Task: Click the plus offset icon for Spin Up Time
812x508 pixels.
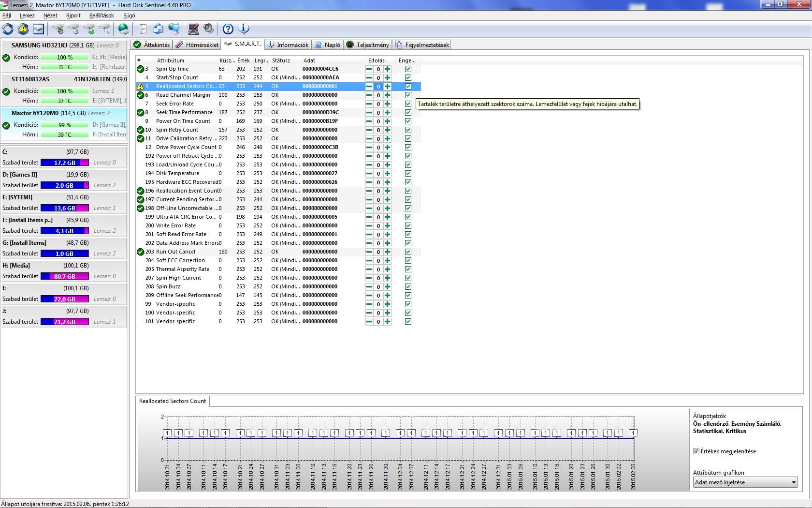Action: (387, 69)
